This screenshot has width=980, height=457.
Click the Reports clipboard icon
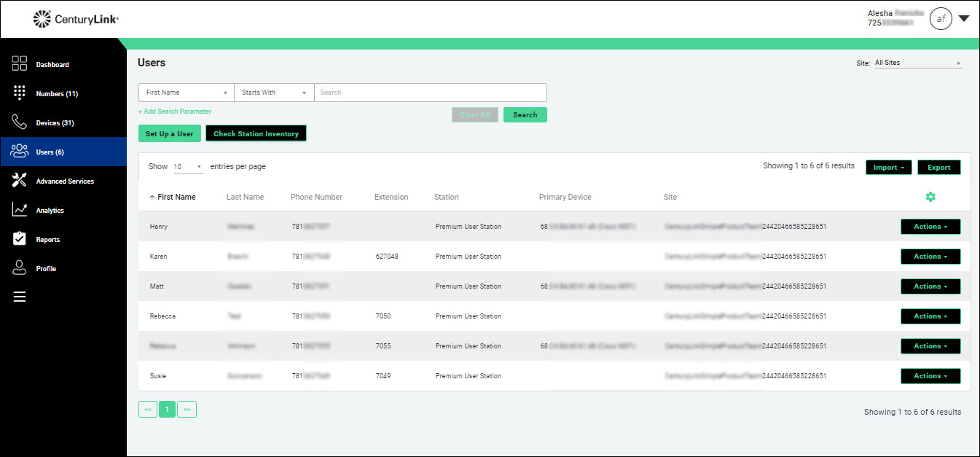[20, 239]
